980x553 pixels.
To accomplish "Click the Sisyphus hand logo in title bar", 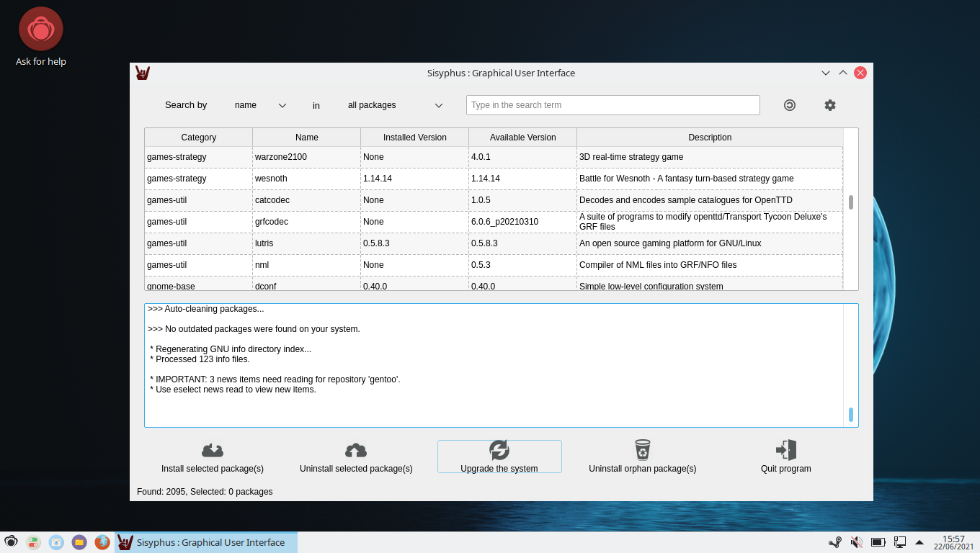I will pos(143,73).
